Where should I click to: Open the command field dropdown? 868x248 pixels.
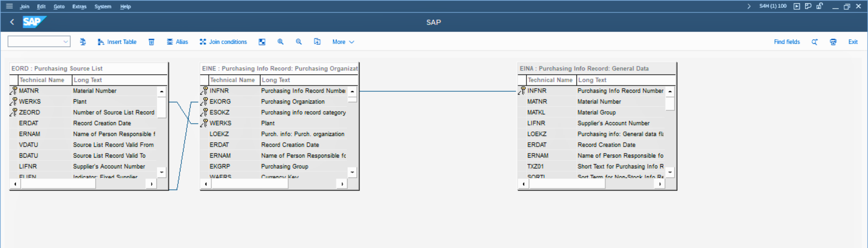[x=65, y=42]
